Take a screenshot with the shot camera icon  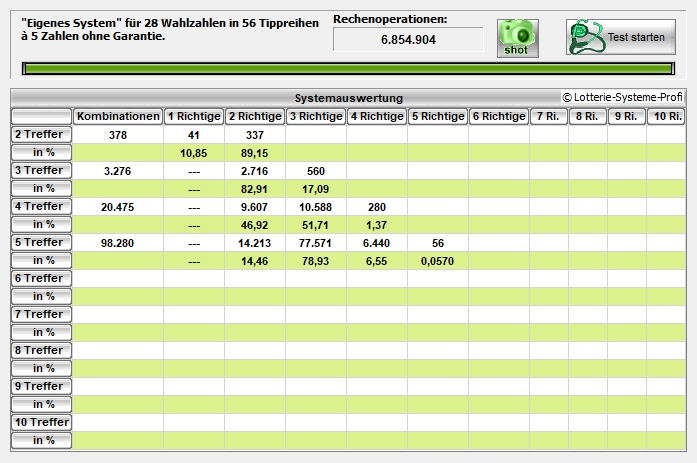518,38
